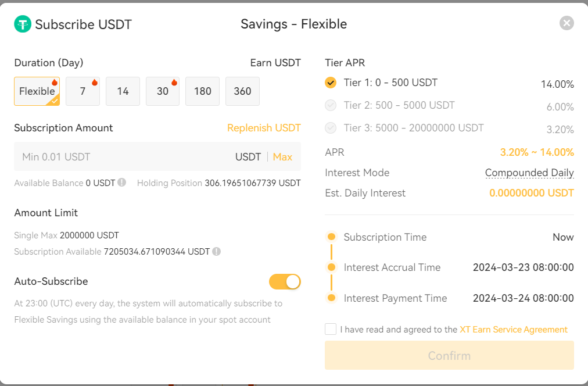This screenshot has height=386, width=588.
Task: Open the XT Earn Service Agreement
Action: coord(513,329)
